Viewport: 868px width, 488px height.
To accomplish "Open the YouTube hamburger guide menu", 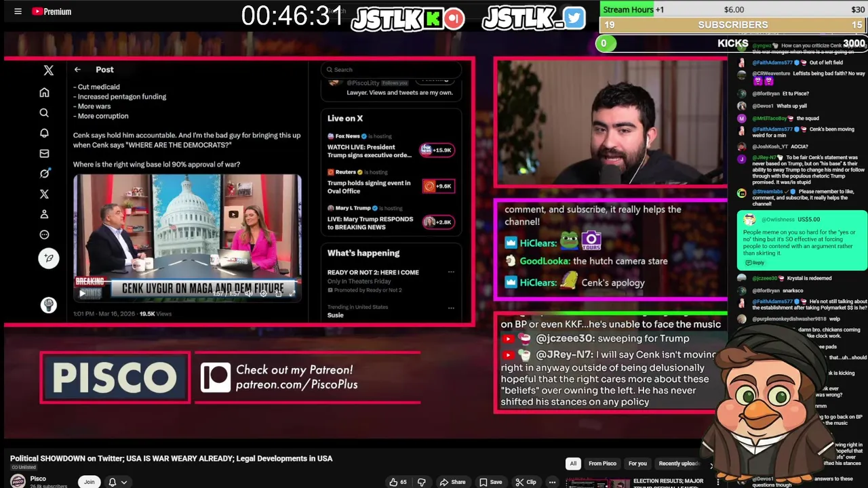I will coord(18,12).
